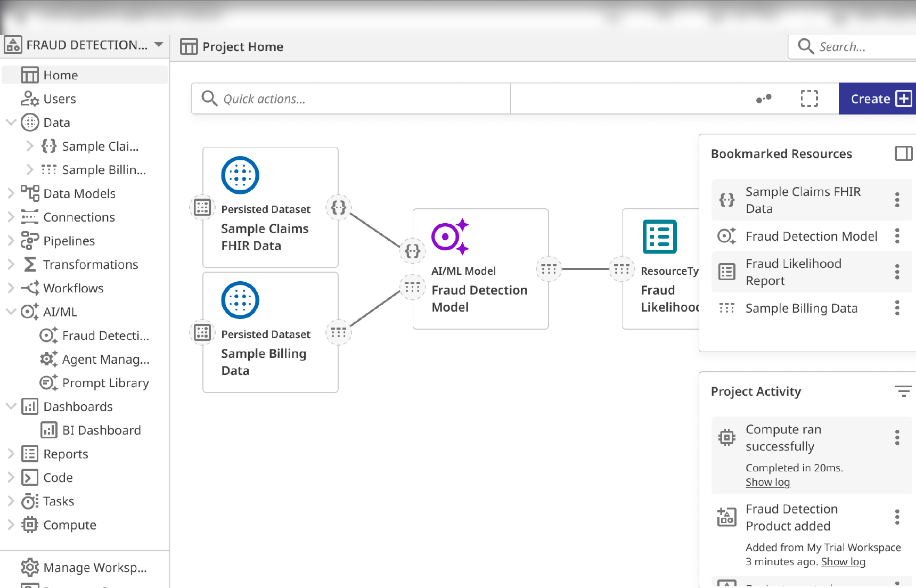Click the Pipelines sidebar icon

click(30, 241)
